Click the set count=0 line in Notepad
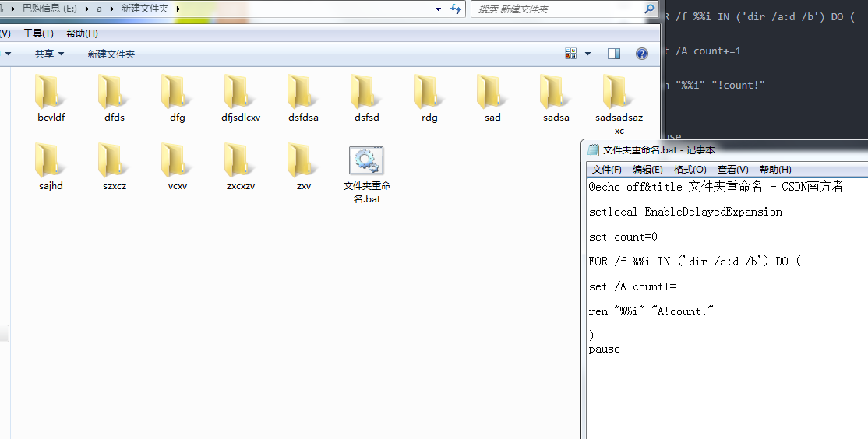 point(623,237)
